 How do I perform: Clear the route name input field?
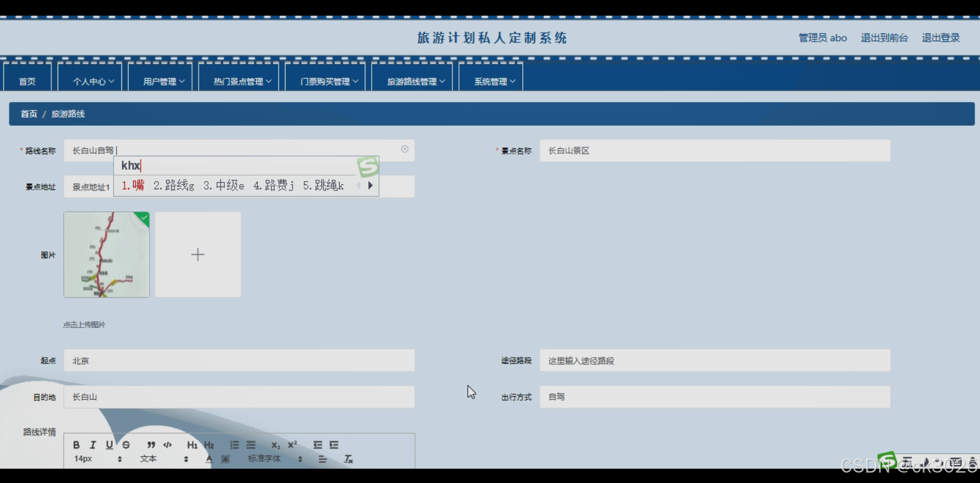coord(404,149)
